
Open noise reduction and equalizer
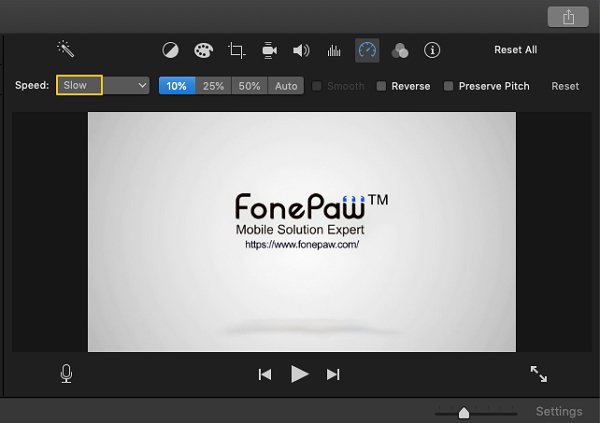pyautogui.click(x=334, y=51)
